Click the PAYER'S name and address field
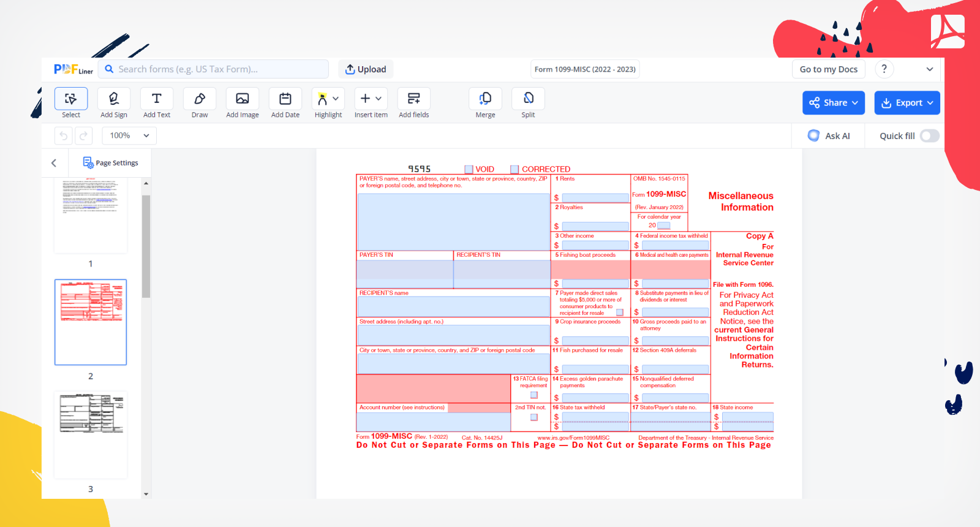This screenshot has height=527, width=980. (454, 222)
